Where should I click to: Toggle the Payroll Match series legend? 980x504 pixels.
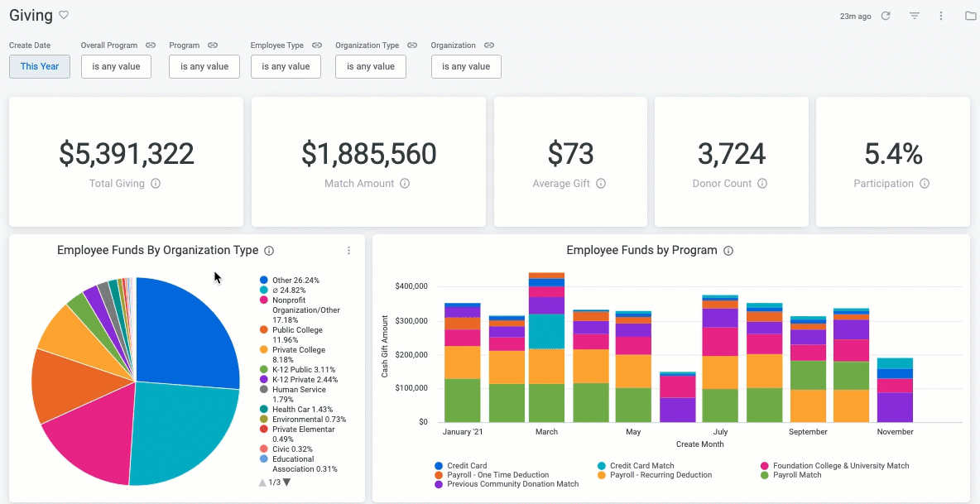(x=791, y=475)
